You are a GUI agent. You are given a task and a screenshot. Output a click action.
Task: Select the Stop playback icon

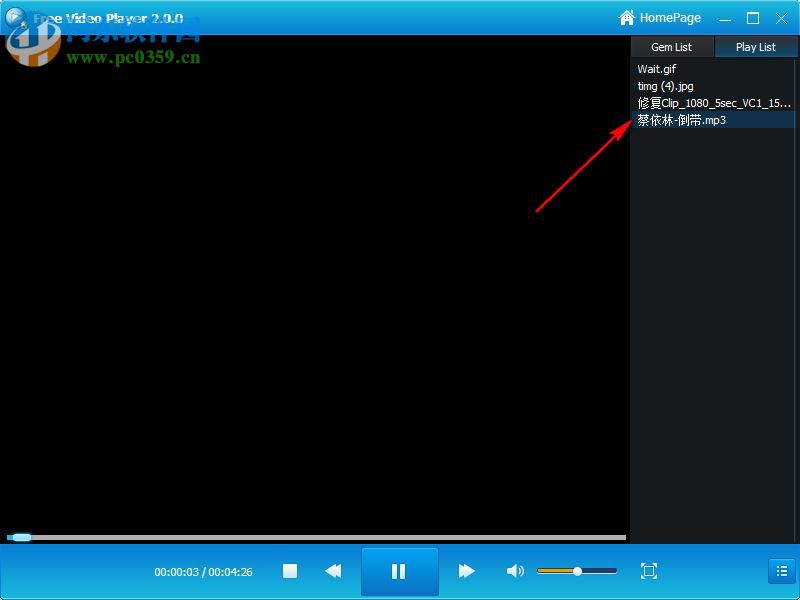(290, 571)
